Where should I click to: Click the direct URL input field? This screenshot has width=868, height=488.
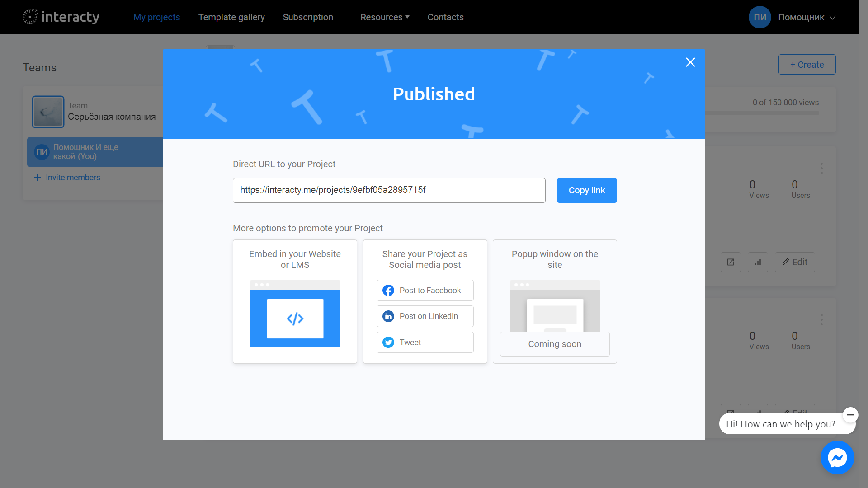coord(389,190)
